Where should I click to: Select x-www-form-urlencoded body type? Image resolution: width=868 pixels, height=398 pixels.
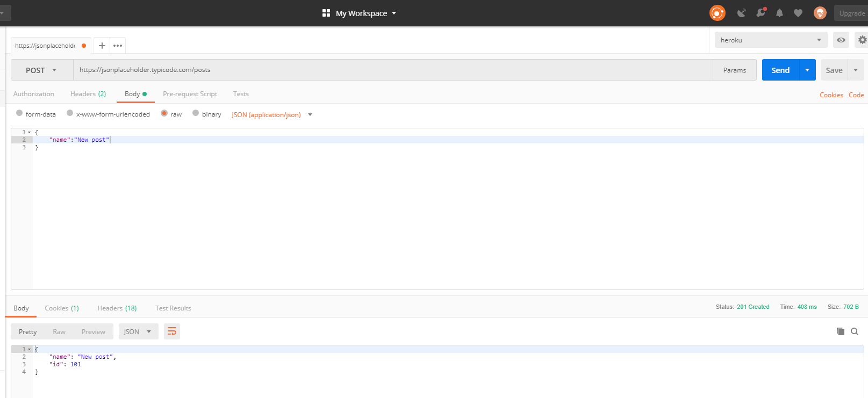click(x=70, y=113)
